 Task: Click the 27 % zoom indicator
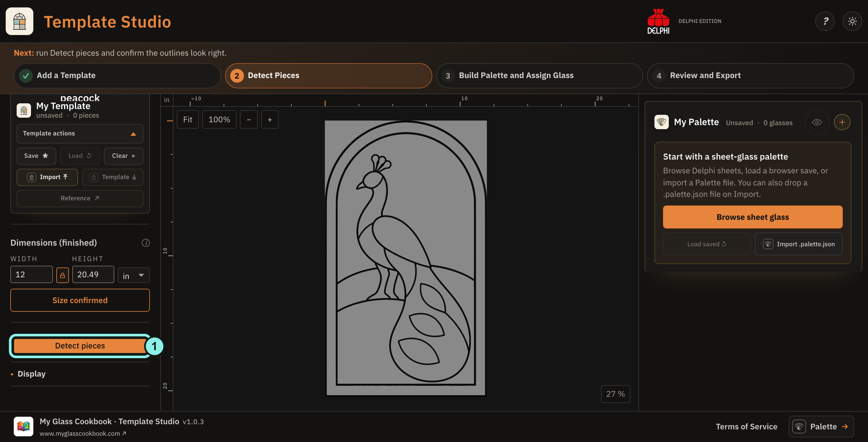click(615, 394)
